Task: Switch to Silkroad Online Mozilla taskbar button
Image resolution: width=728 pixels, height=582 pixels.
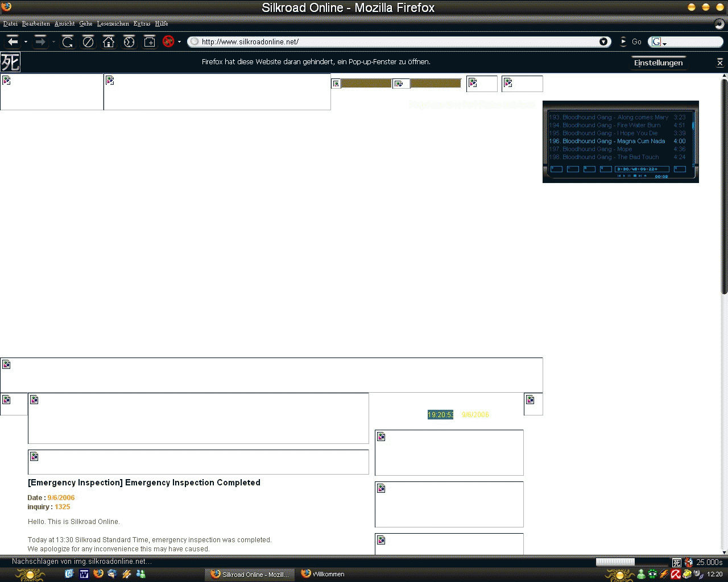Action: coord(249,575)
